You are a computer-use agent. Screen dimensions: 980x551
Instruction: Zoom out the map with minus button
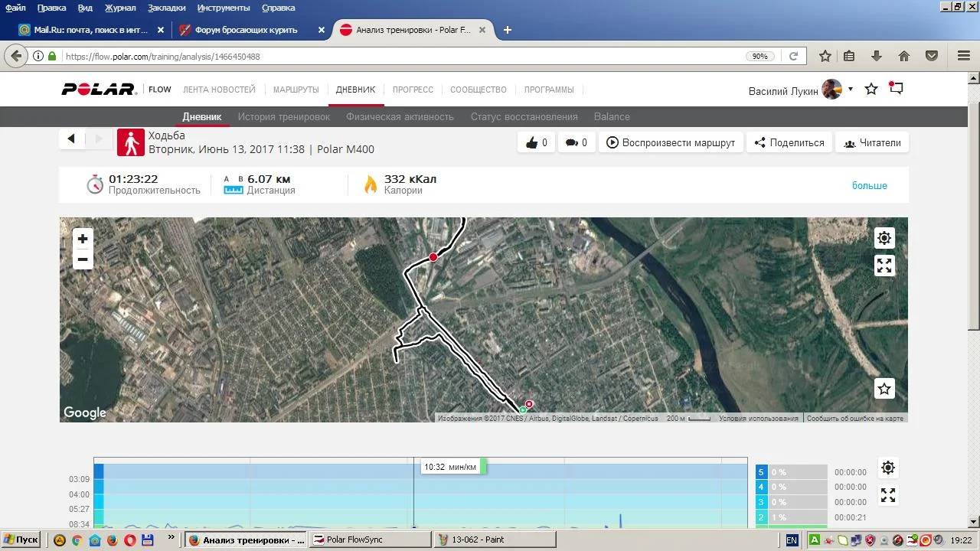tap(83, 259)
